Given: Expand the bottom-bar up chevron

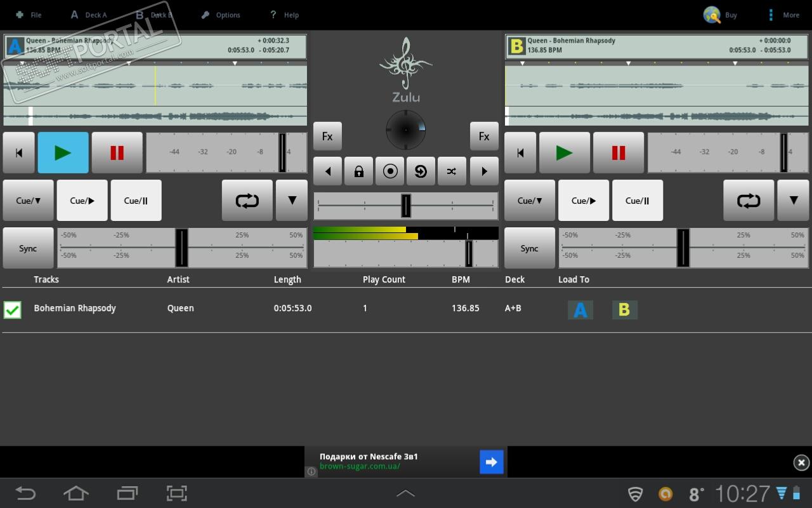Looking at the screenshot, I should [x=405, y=493].
